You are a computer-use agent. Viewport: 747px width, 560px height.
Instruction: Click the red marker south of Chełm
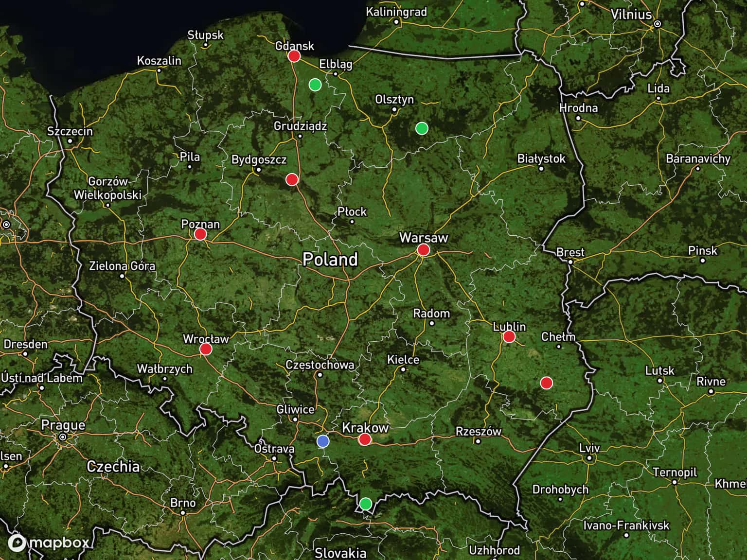click(x=546, y=383)
